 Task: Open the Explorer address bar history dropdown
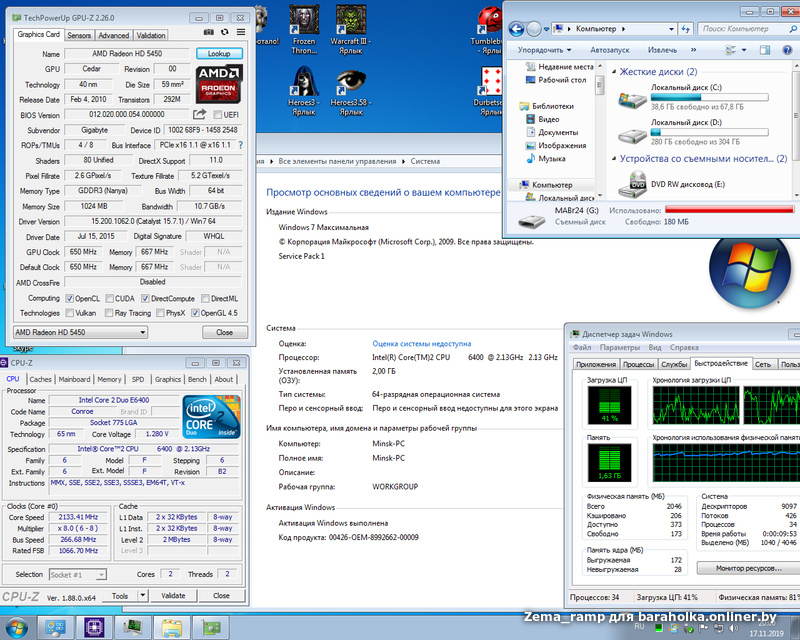click(x=671, y=29)
